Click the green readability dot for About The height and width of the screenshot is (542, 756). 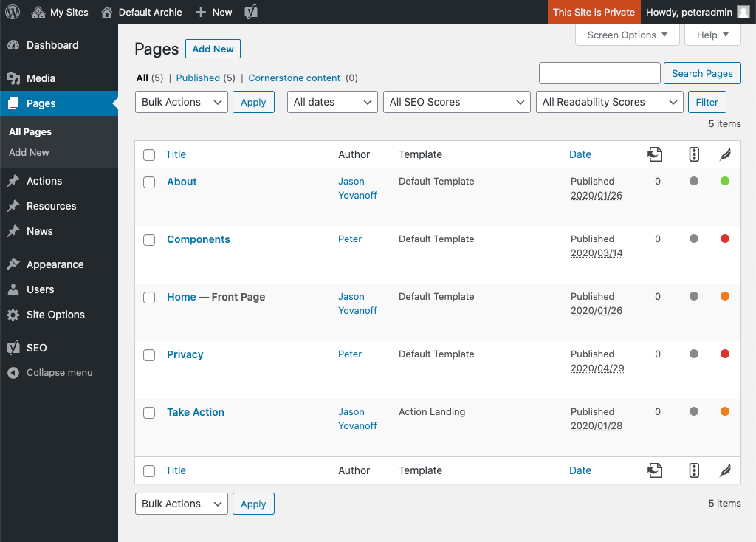point(725,181)
